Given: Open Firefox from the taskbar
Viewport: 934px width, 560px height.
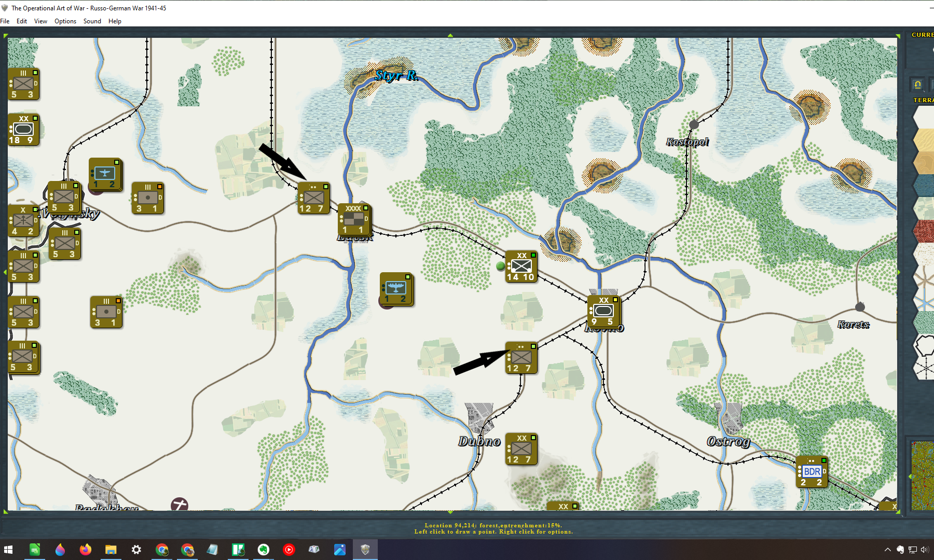Looking at the screenshot, I should pyautogui.click(x=85, y=550).
